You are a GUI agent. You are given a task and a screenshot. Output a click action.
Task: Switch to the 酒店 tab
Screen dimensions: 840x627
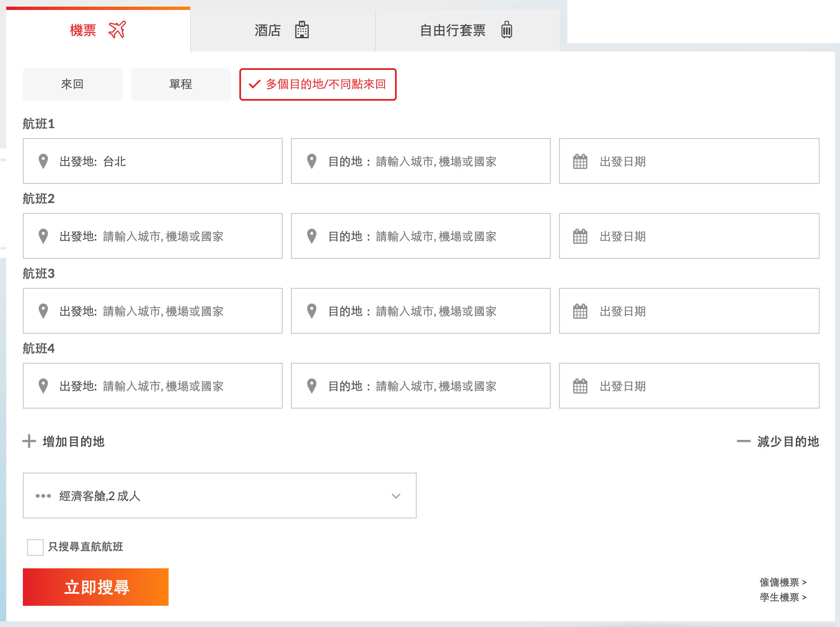click(282, 30)
